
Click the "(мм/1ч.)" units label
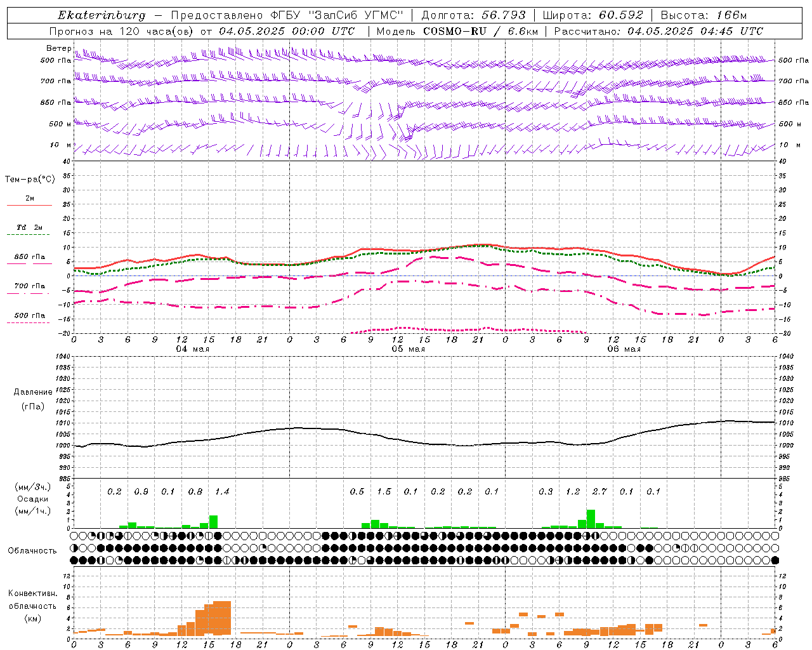[33, 511]
